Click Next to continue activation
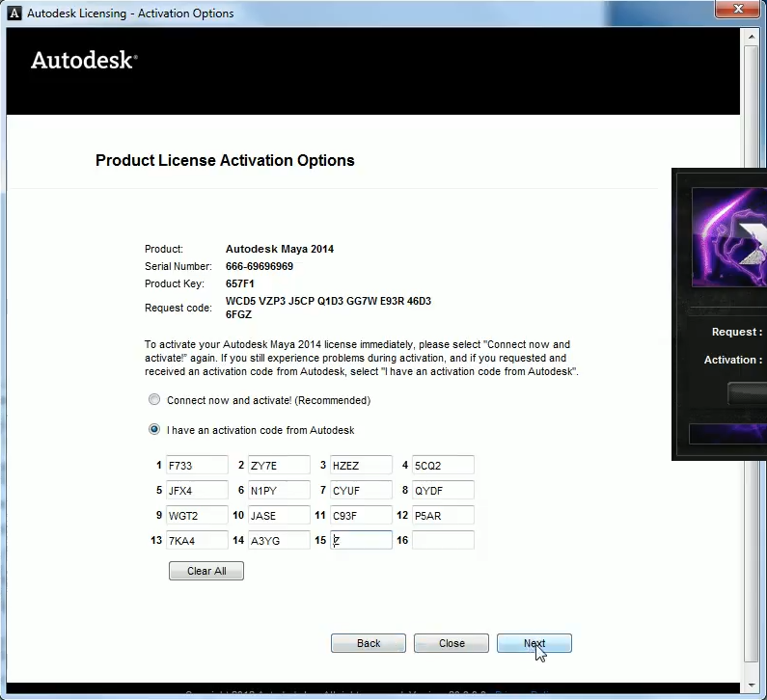This screenshot has width=767, height=700. (534, 643)
